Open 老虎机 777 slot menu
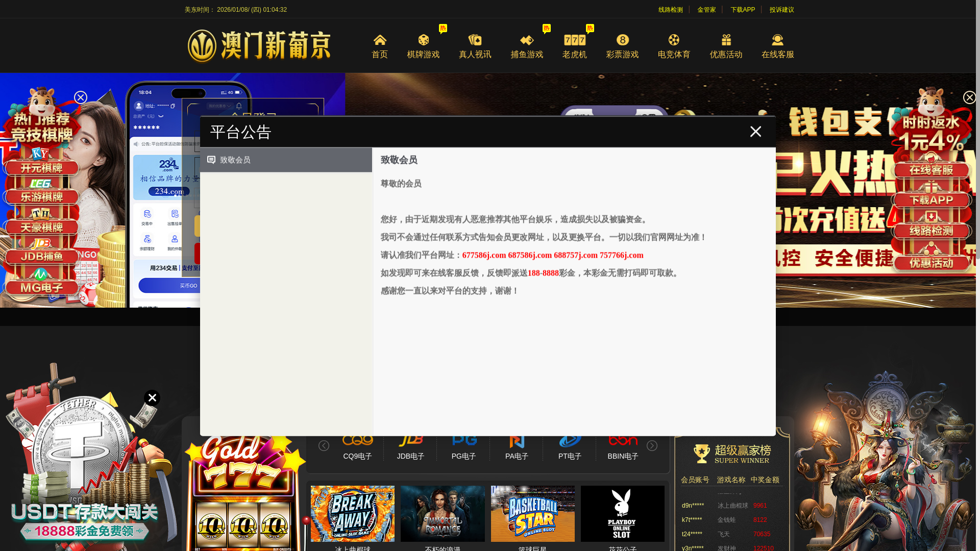980x551 pixels. (575, 46)
